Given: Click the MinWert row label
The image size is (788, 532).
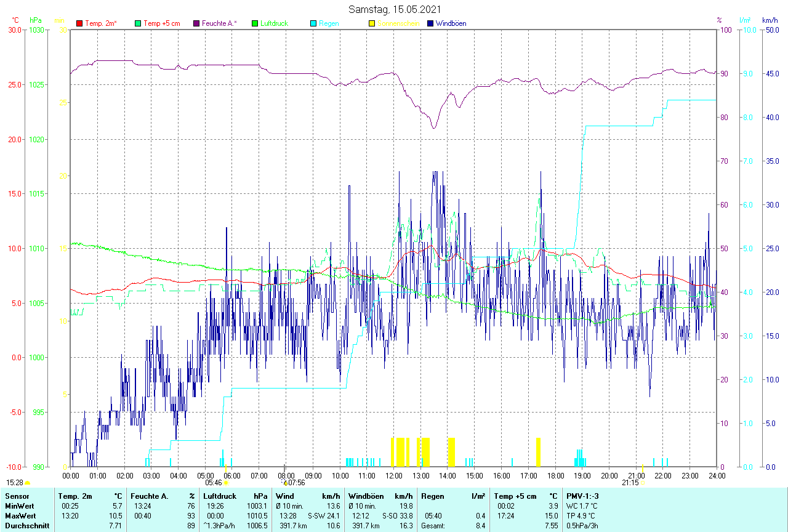Looking at the screenshot, I should tap(20, 506).
